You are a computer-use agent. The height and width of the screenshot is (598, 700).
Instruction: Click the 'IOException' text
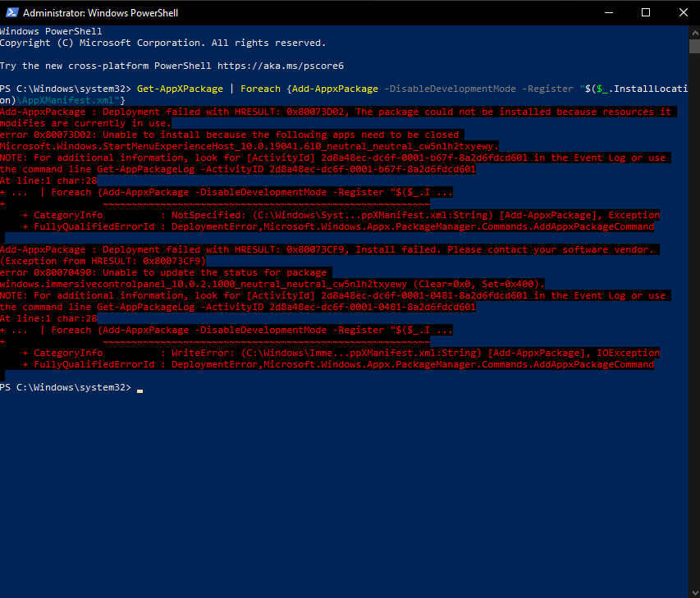click(628, 353)
